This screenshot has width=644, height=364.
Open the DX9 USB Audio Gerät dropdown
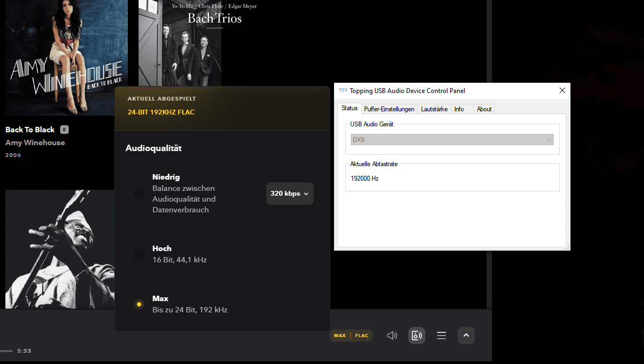click(x=452, y=139)
